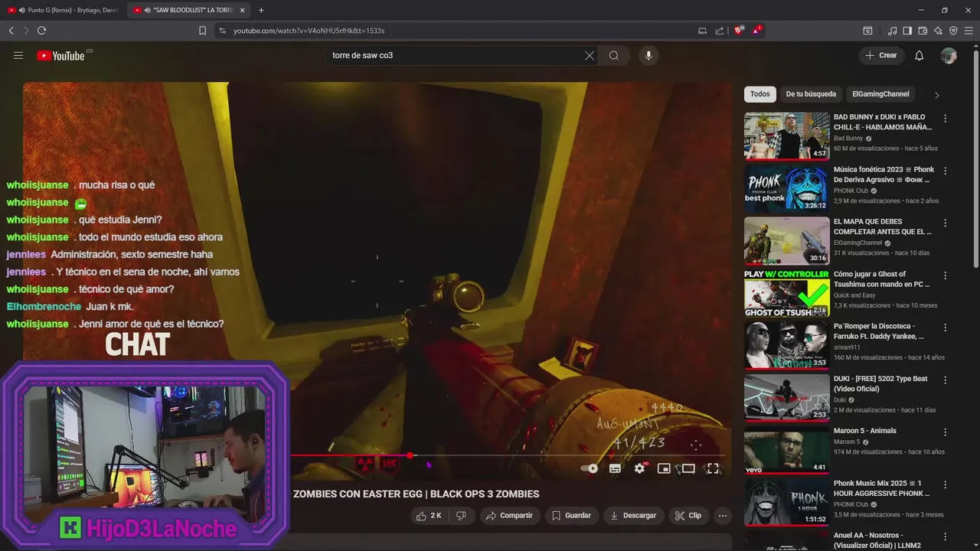
Task: Open options for Phonk Music Mix 2025
Action: pos(946,484)
